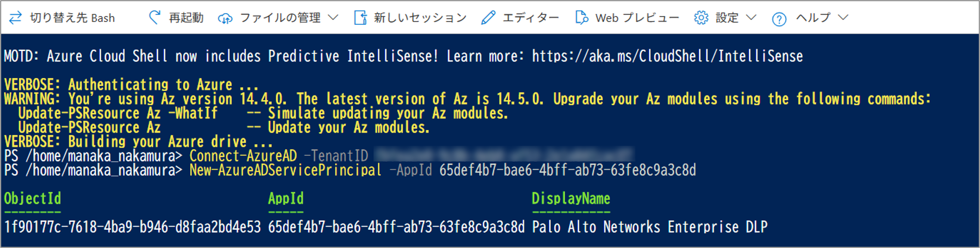Screen dimensions: 980x248
Task: Expand the ファイルの管理 dropdown chevron
Action: [333, 17]
